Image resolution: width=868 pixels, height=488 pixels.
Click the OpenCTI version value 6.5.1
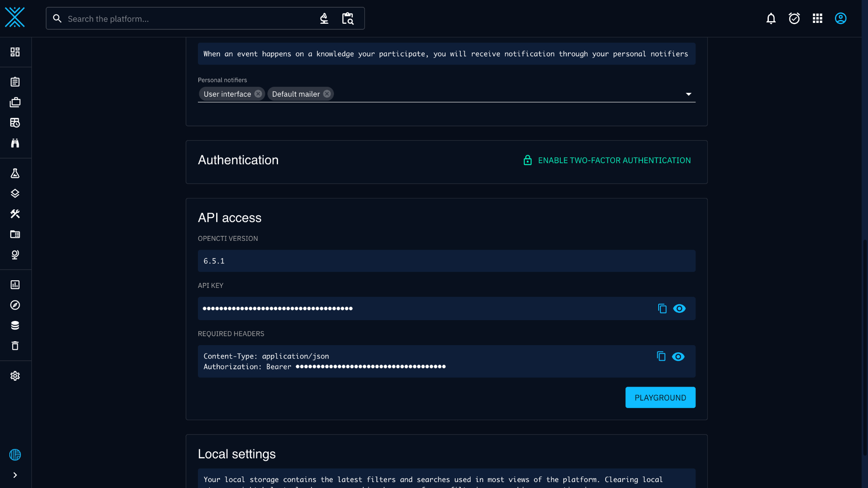[214, 261]
